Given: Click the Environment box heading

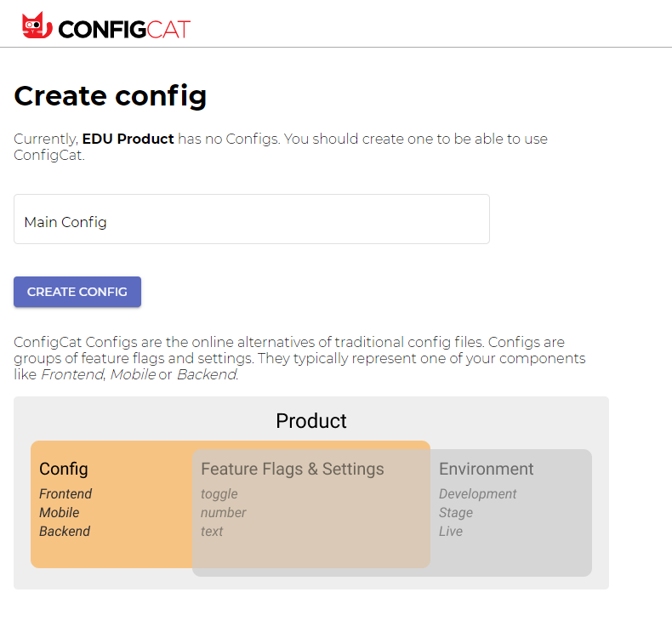Looking at the screenshot, I should point(486,469).
